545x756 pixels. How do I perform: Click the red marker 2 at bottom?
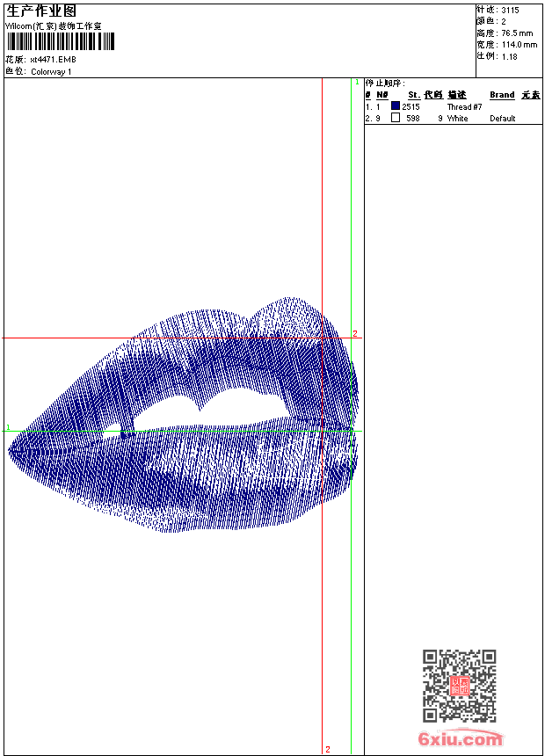(x=327, y=749)
